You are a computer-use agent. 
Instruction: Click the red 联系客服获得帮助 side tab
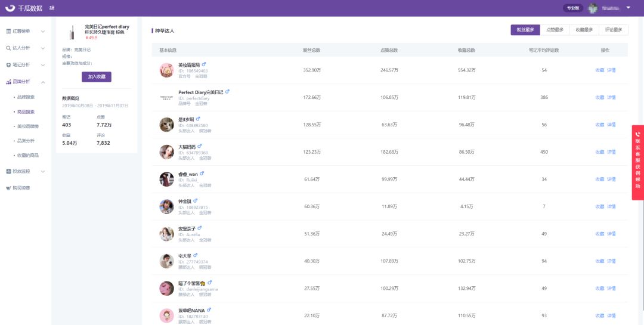coord(638,162)
